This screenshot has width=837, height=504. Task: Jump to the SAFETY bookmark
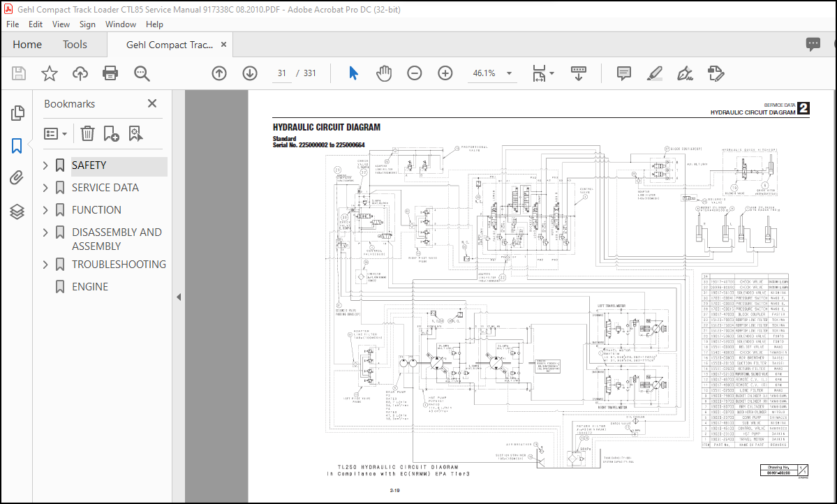89,165
